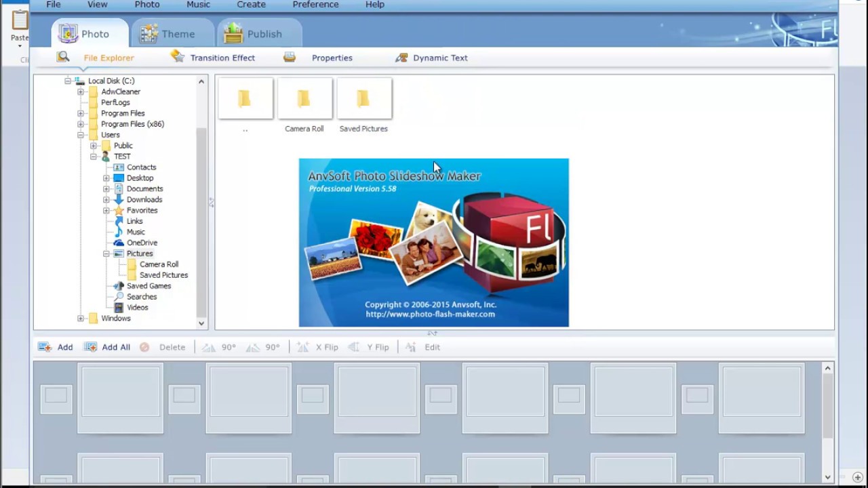Open the Preference menu
The height and width of the screenshot is (488, 868).
pos(315,5)
